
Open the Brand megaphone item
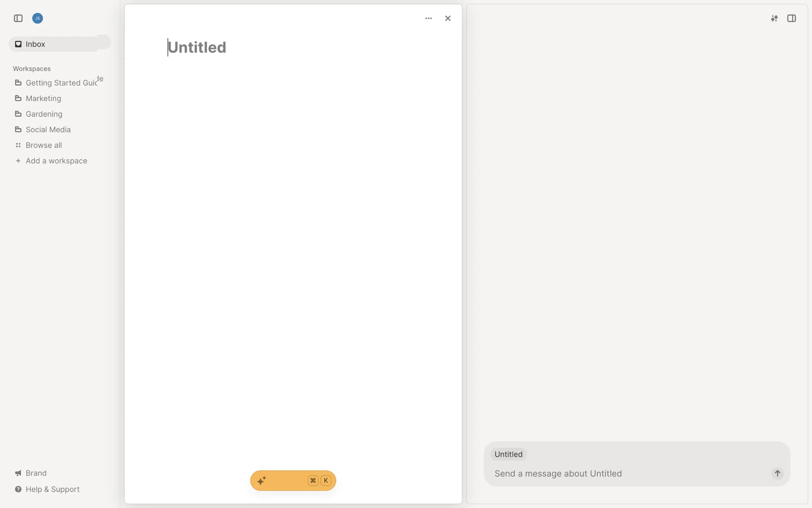(x=36, y=473)
